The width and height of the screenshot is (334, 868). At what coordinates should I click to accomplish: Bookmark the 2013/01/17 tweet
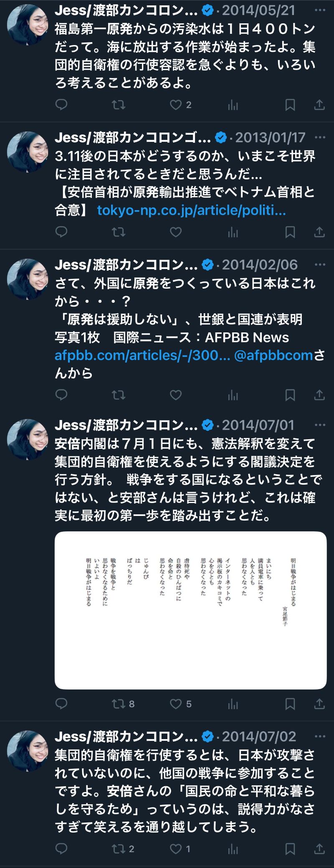(x=290, y=232)
